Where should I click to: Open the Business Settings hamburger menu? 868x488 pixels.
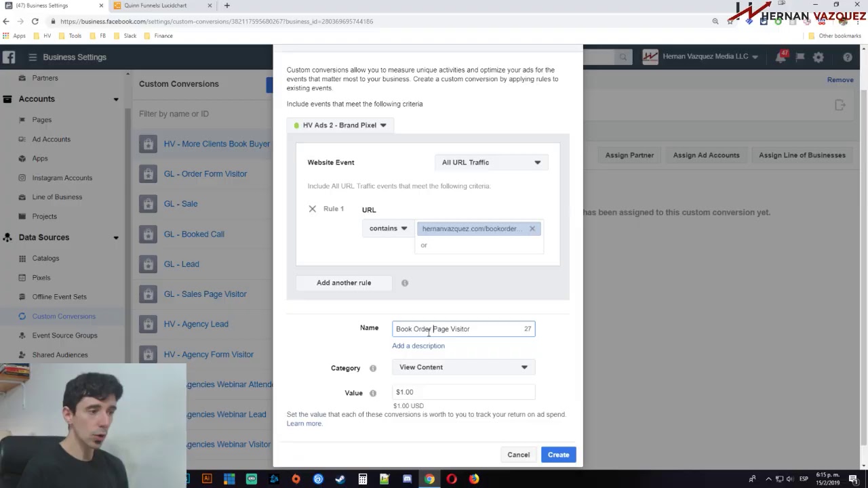[x=32, y=57]
